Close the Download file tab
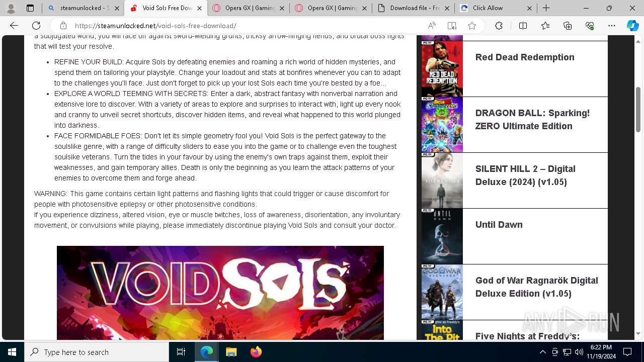This screenshot has height=362, width=644. tap(447, 8)
